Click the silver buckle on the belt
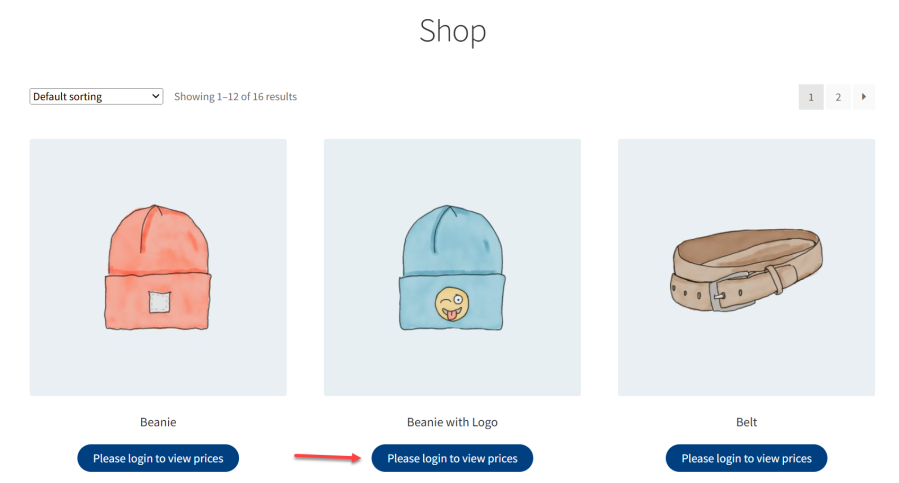 click(724, 295)
